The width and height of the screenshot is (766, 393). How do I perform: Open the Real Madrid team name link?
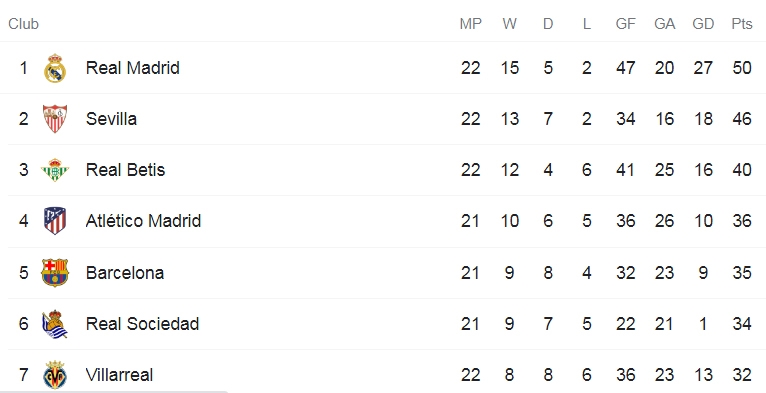click(132, 67)
